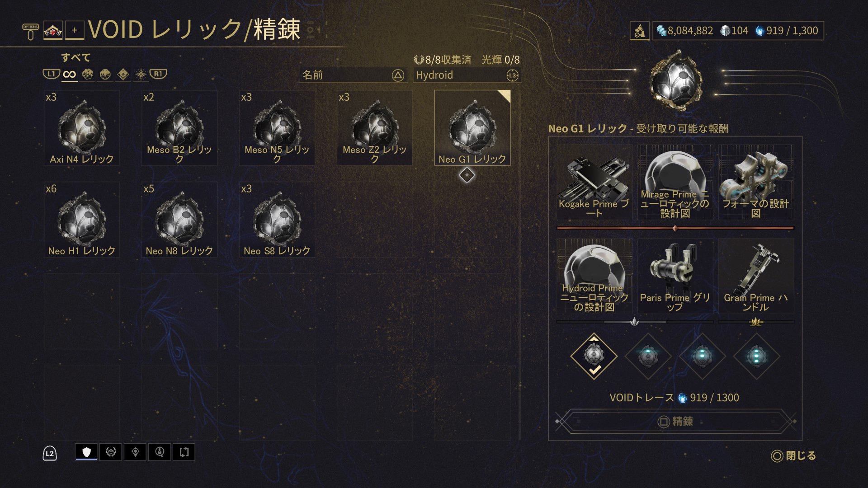Click the 閉じる close button
This screenshot has height=488, width=868.
pyautogui.click(x=793, y=455)
